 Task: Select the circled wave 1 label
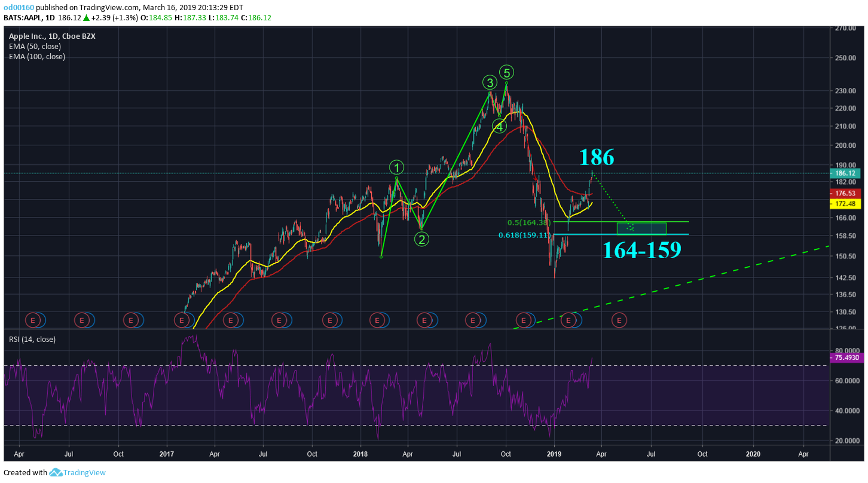coord(396,167)
